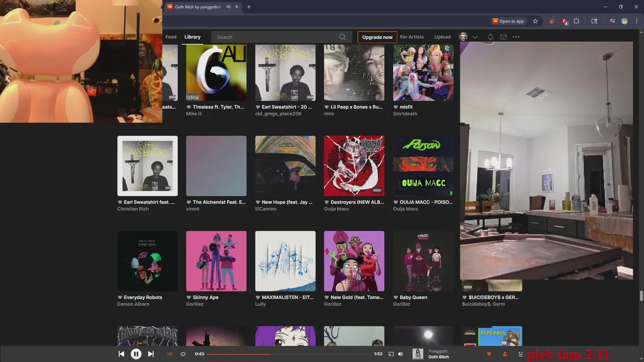The image size is (644, 362).
Task: Open the browser three-dot menu
Action: pyautogui.click(x=636, y=21)
